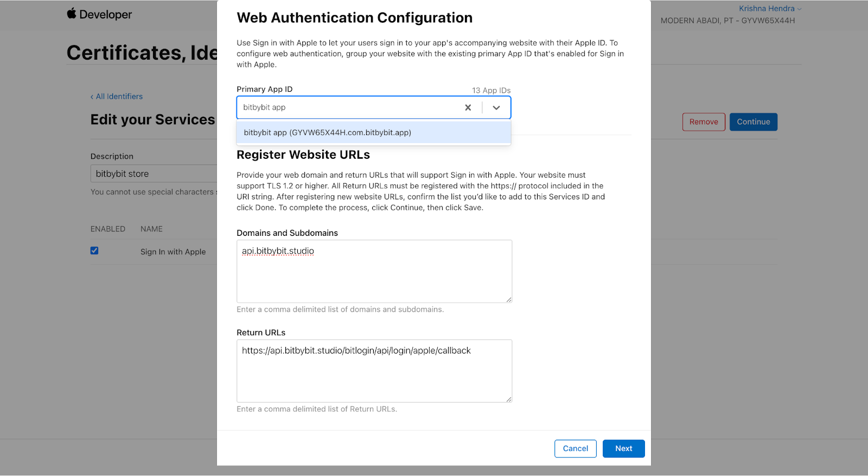Click the Domains and Subdomains label
This screenshot has width=868, height=476.
[287, 233]
